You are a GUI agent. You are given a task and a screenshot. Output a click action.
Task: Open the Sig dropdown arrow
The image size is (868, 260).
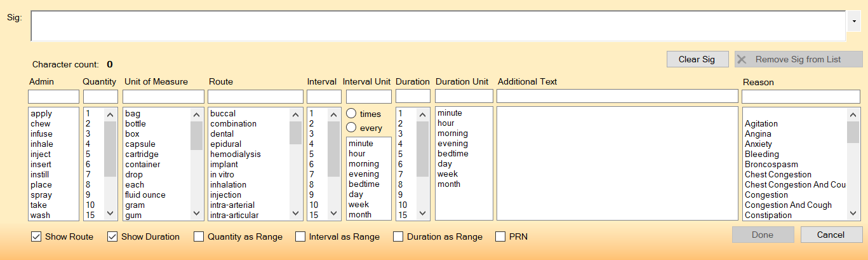click(x=854, y=20)
